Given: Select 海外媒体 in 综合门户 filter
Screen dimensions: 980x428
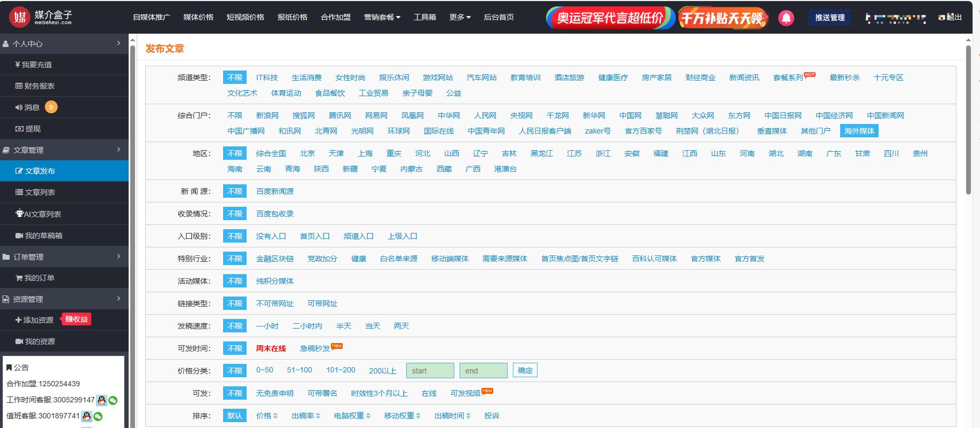Looking at the screenshot, I should (x=859, y=131).
